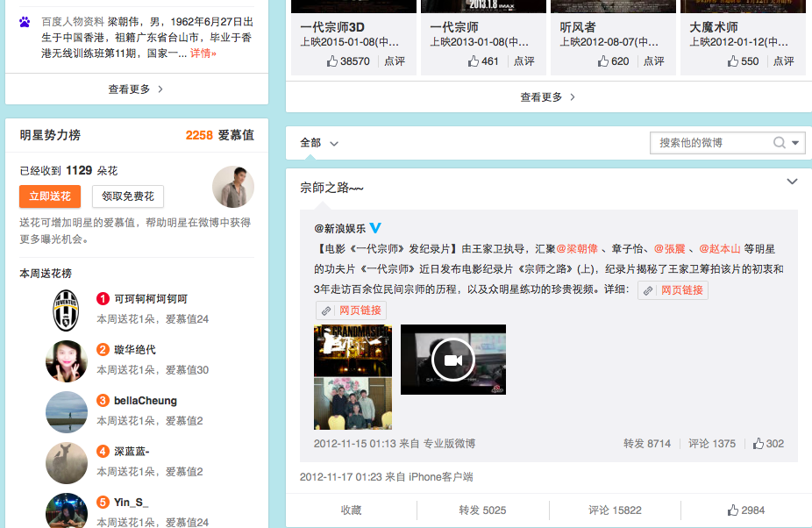This screenshot has height=528, width=812.
Task: Click 点评 for movie 一代宗师3D
Action: coord(395,61)
